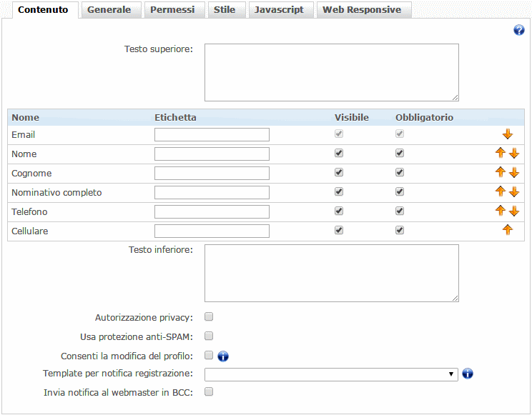Click the Autorizzazione privacy label
532x415 pixels.
(x=144, y=317)
